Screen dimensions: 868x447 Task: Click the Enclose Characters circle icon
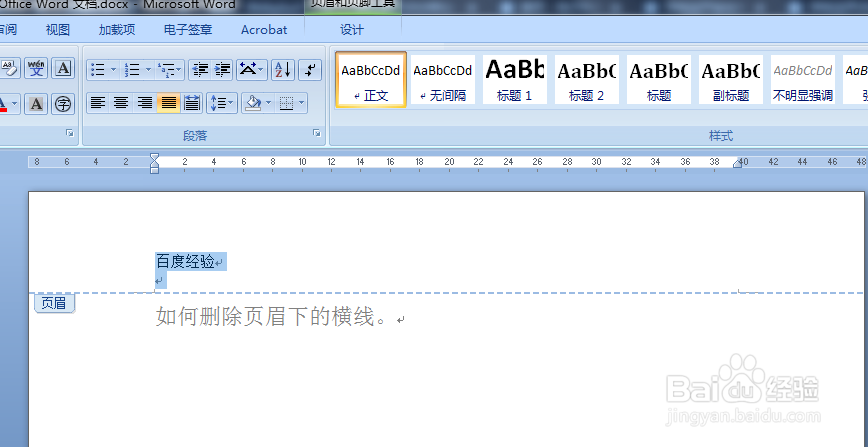(x=64, y=104)
